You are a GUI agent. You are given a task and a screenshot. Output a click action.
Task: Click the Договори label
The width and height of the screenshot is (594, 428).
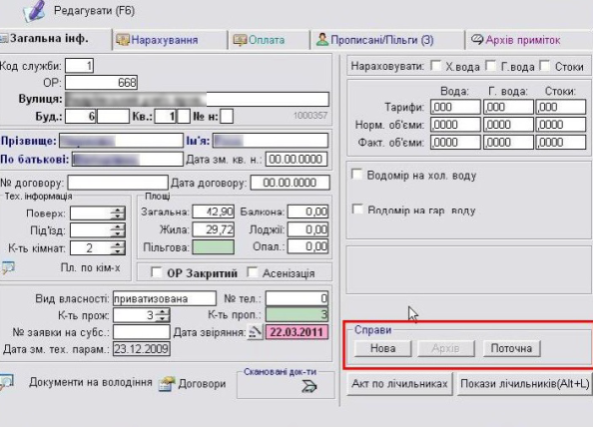coord(202,384)
